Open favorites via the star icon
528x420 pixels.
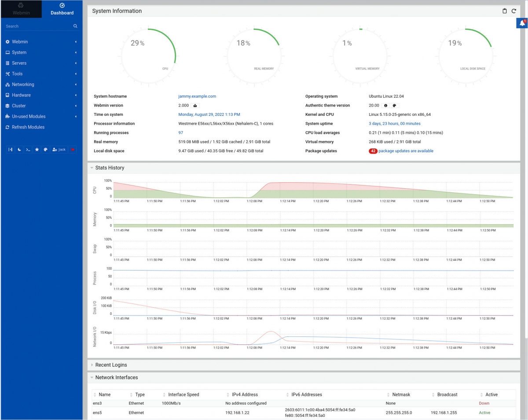(37, 149)
